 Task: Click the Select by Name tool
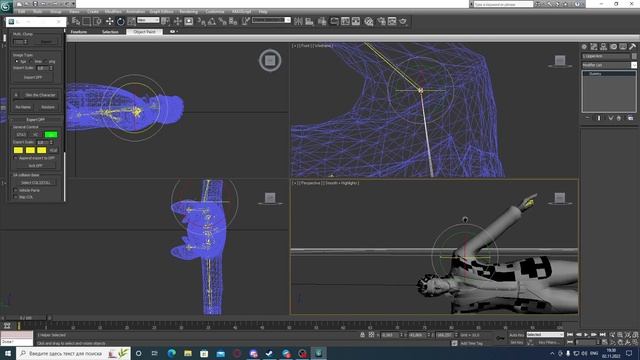[76, 21]
